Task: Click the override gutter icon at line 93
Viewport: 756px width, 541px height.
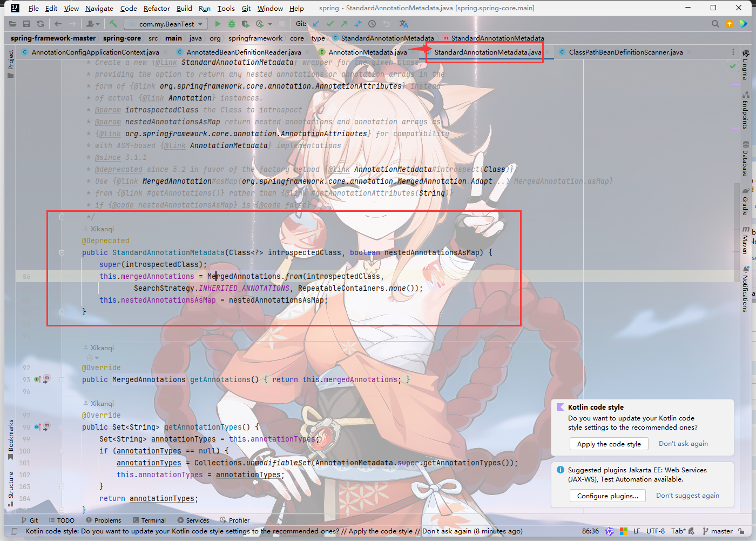Action: (x=38, y=379)
